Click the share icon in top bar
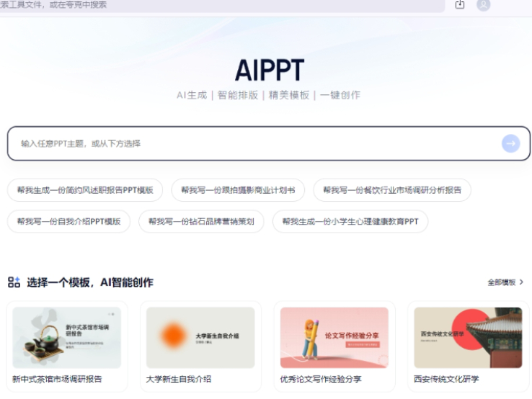Screen dimensions: 532x399 pyautogui.click(x=460, y=4)
